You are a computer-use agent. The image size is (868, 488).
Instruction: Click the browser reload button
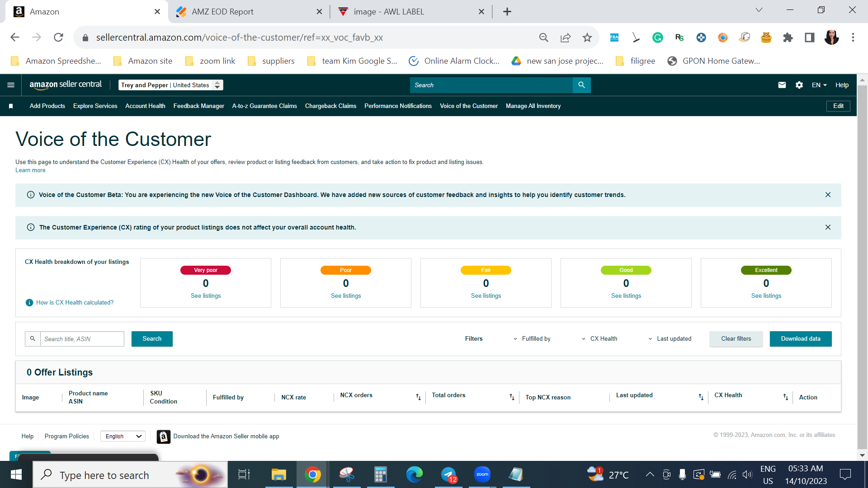click(x=58, y=38)
